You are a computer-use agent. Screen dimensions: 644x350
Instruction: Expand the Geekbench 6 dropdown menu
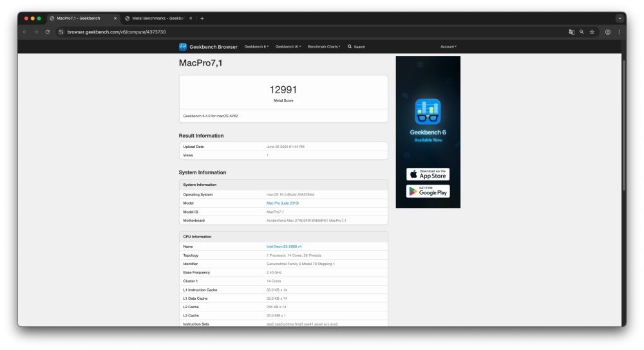256,47
